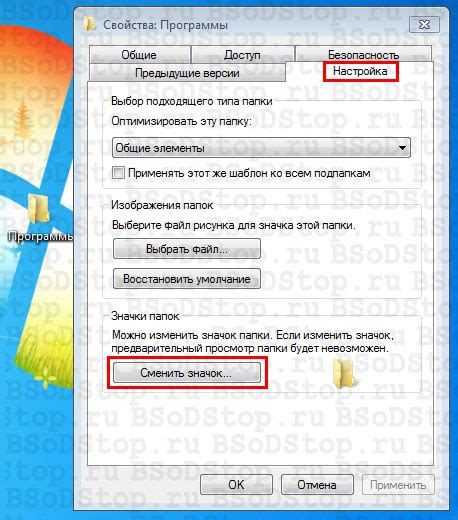Click the folder icon preview beside Сменить значок
The height and width of the screenshot is (520, 458).
coord(345,374)
